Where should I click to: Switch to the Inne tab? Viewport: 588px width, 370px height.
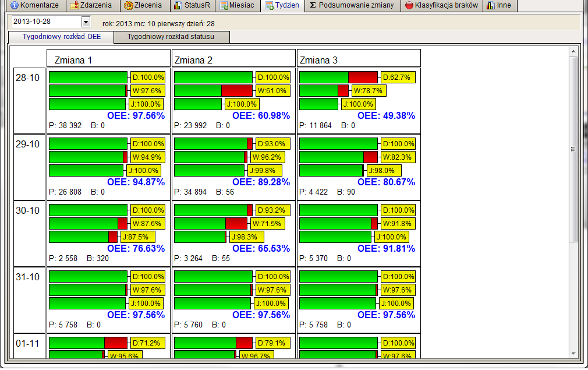click(x=500, y=5)
